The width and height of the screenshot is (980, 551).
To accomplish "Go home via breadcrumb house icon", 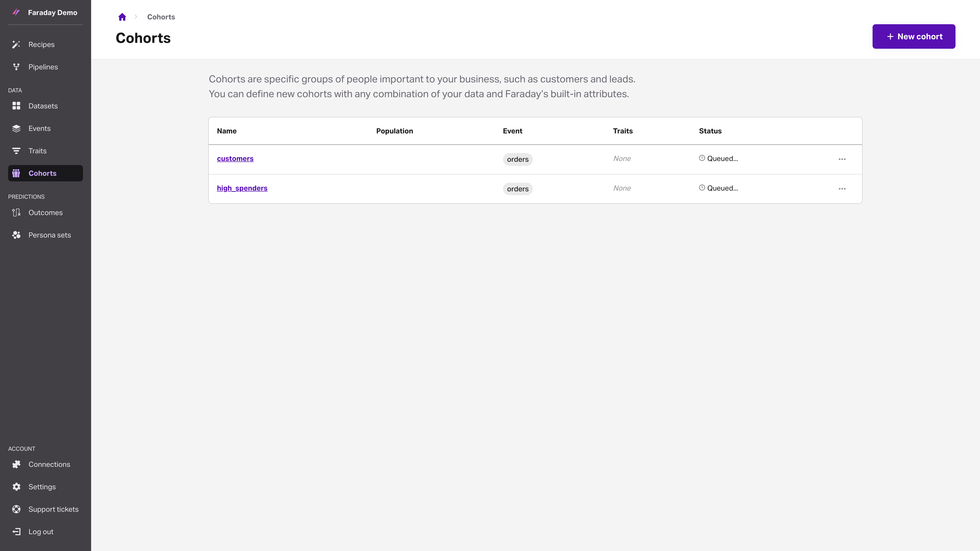I will tap(122, 17).
